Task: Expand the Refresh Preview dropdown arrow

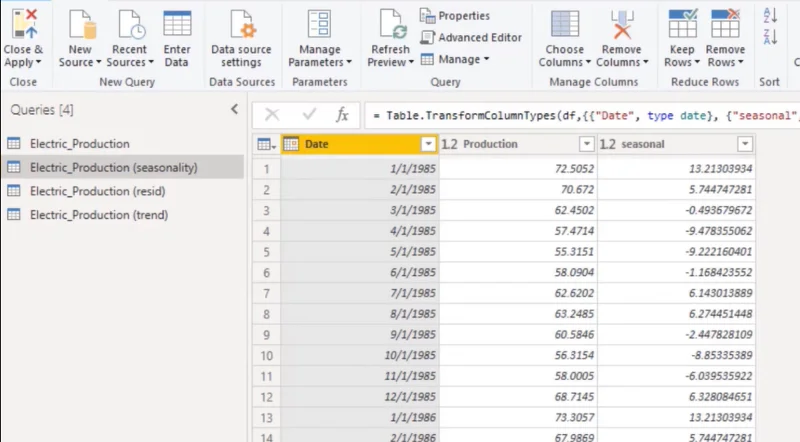Action: click(x=411, y=63)
